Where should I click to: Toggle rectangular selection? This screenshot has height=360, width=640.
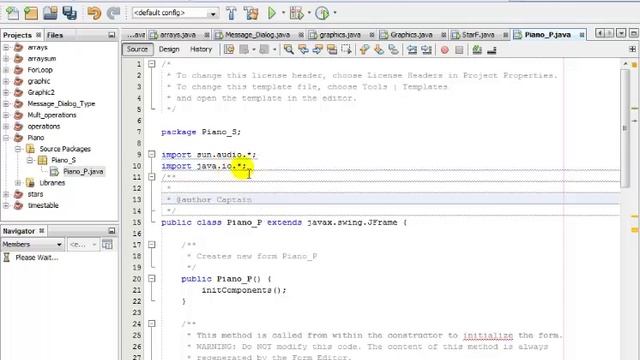tap(347, 50)
